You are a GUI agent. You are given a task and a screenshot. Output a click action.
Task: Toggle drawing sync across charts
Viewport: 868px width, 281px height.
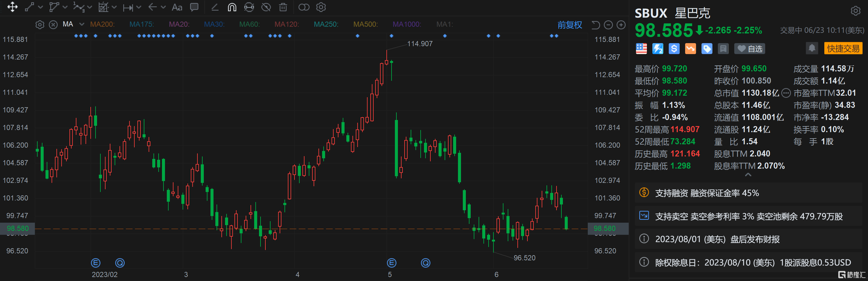249,7
